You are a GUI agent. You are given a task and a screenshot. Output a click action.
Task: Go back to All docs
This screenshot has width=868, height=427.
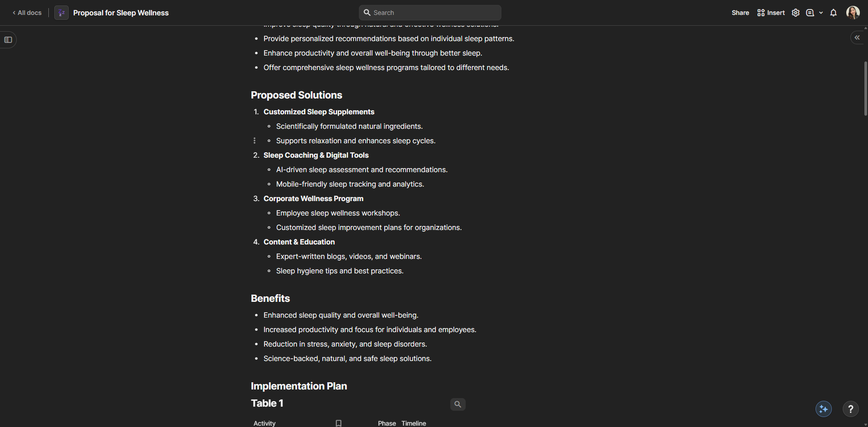click(x=27, y=13)
